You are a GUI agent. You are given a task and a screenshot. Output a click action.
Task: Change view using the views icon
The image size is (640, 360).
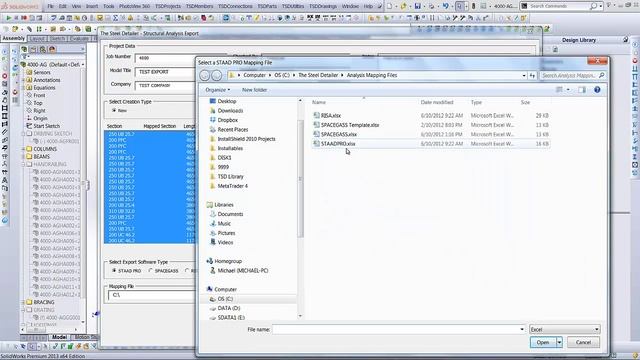coord(559,90)
